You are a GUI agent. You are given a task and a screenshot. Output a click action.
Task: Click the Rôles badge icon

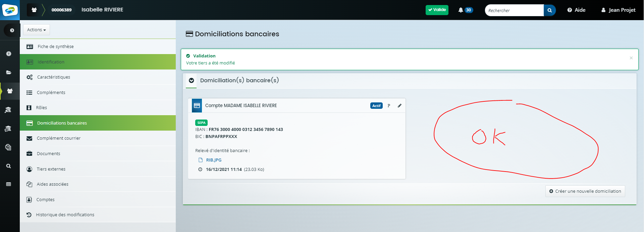[x=29, y=108]
